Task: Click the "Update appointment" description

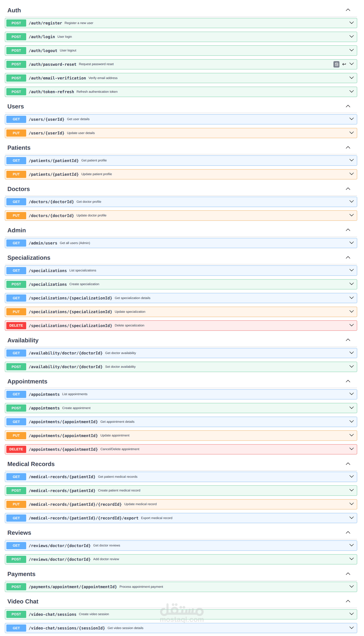Action: tap(115, 435)
